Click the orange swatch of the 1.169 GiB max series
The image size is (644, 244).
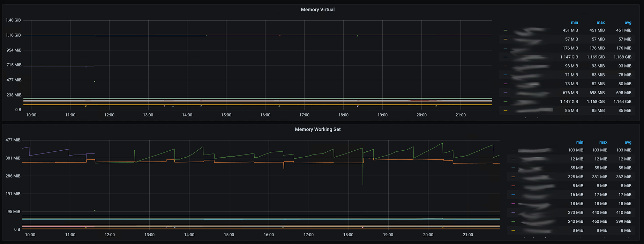tap(506, 57)
